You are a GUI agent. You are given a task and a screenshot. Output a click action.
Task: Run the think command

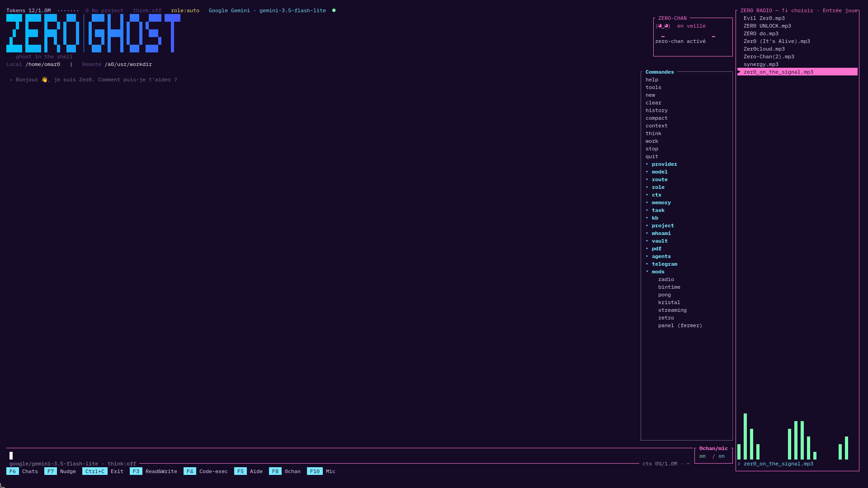653,133
